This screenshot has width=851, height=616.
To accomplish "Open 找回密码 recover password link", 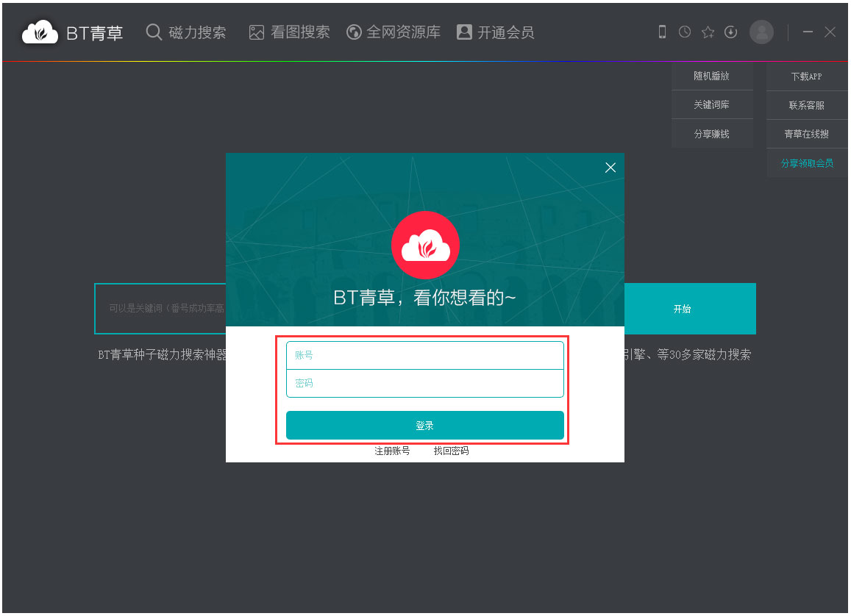I will pos(451,451).
